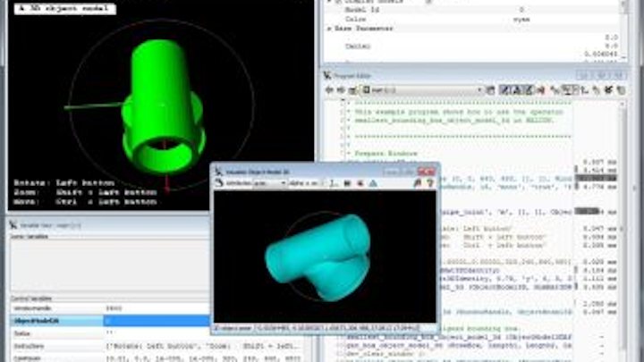Open the attribute dropdown in Visualize Object Model 3D

[269, 183]
